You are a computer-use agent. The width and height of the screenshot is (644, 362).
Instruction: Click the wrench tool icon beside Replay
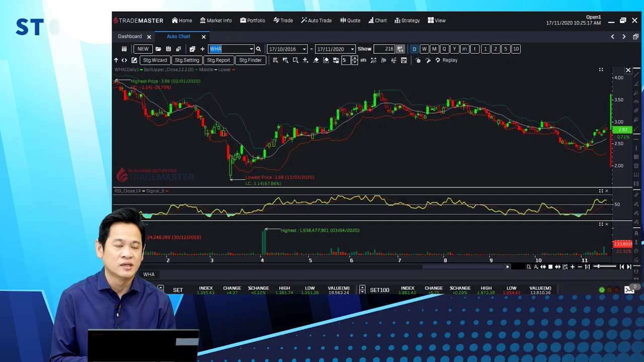[428, 60]
